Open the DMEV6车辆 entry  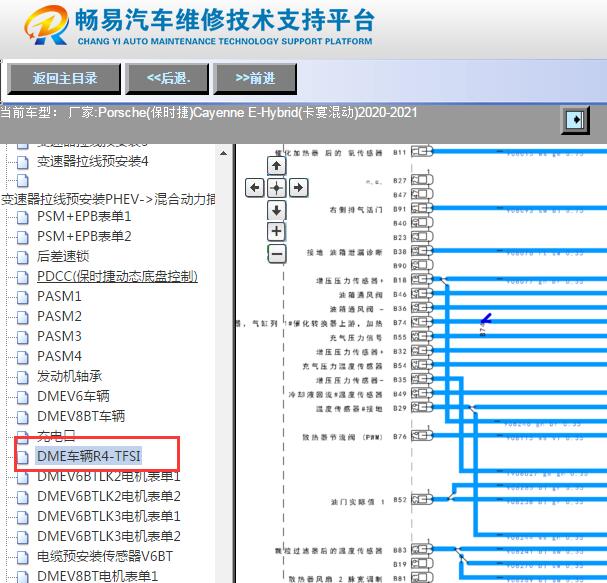73,396
